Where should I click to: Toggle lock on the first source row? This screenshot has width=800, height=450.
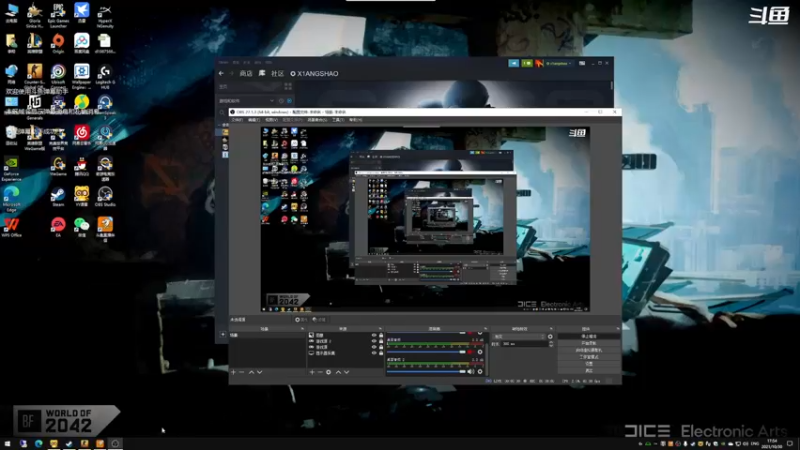[381, 335]
